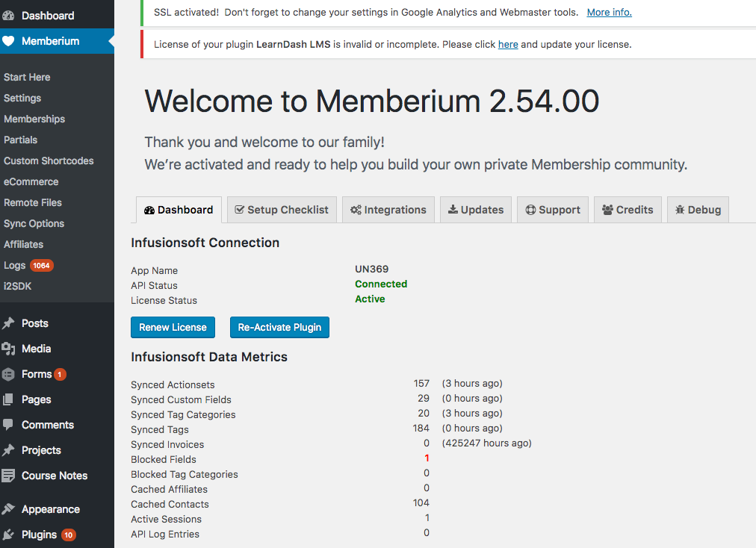Image resolution: width=756 pixels, height=548 pixels.
Task: Open the Comments menu label
Action: (x=48, y=425)
